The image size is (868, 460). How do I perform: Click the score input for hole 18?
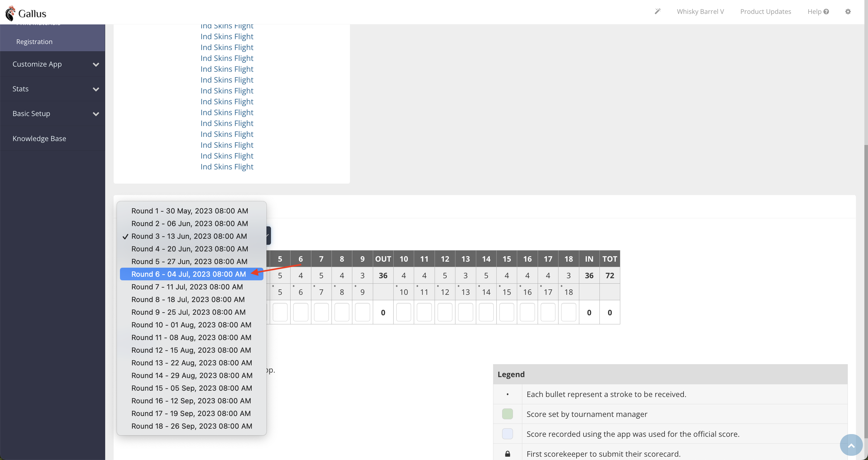[568, 312]
